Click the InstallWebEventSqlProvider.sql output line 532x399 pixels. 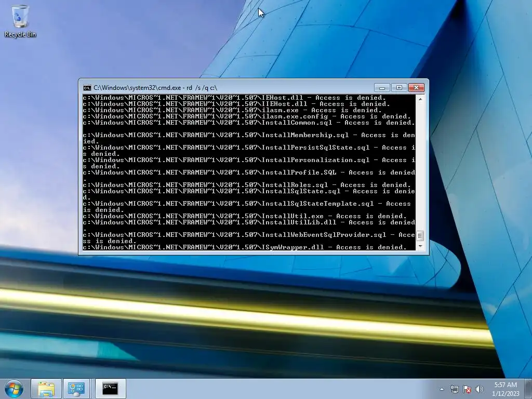(249, 238)
